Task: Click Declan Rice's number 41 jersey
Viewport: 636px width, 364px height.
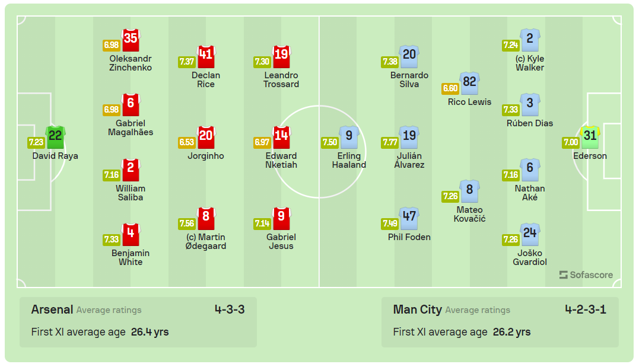Action: (x=206, y=56)
